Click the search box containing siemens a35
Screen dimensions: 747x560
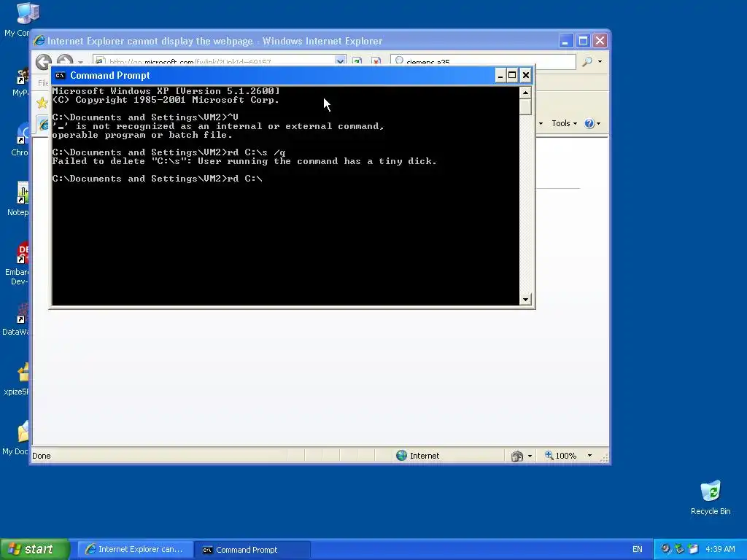(x=483, y=61)
